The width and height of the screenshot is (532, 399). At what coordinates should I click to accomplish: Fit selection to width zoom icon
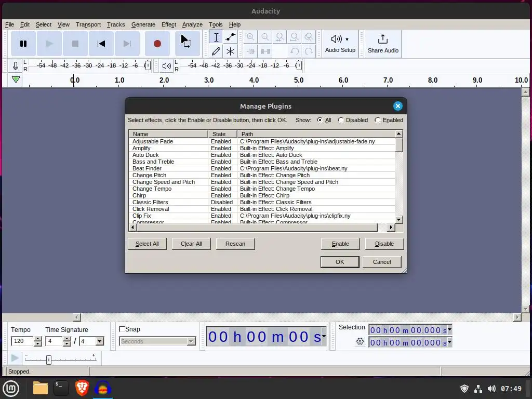(280, 37)
